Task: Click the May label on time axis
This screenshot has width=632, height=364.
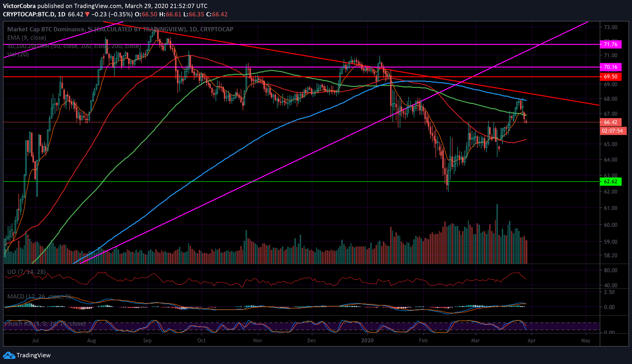Action: point(586,340)
